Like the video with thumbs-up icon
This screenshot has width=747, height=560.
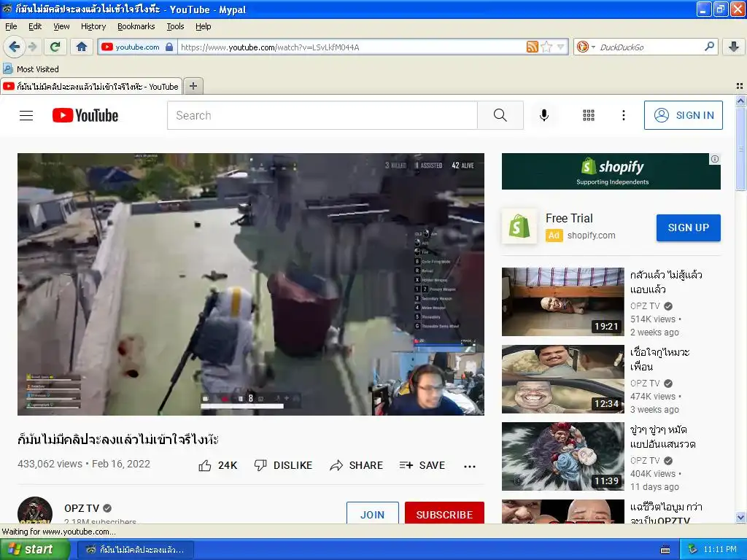point(205,465)
